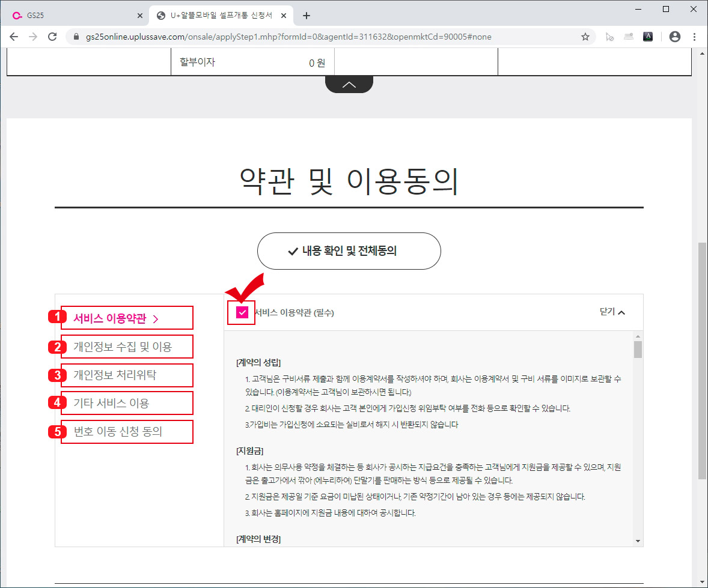Viewport: 708px width, 588px height.
Task: Click the cursor-block extension icon
Action: [x=609, y=36]
